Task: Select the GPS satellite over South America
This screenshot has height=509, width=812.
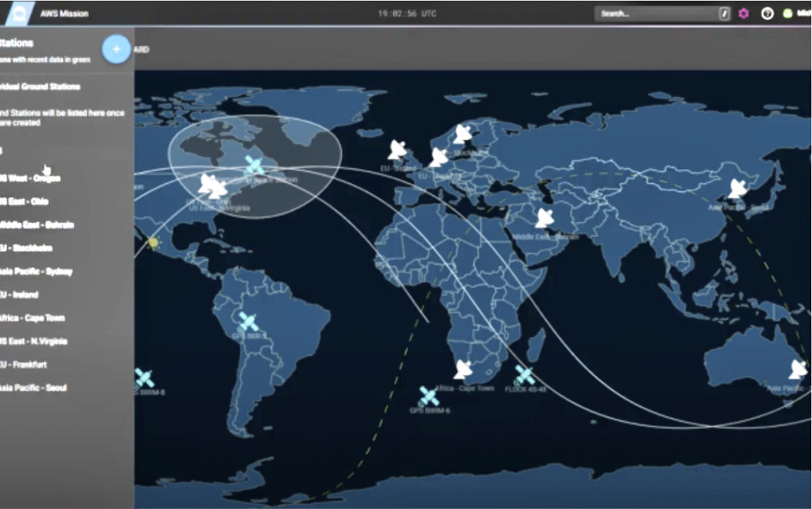Action: click(248, 322)
